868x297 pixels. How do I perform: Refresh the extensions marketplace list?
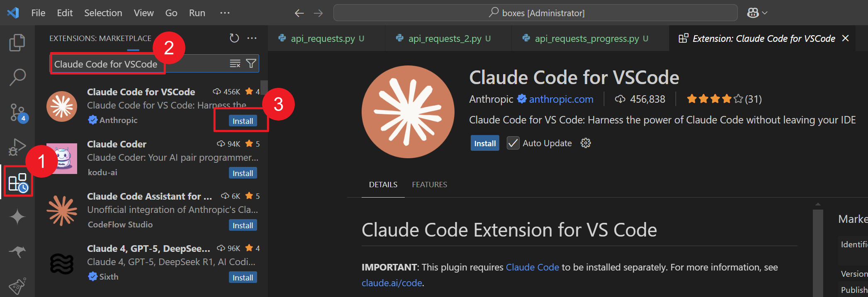(x=234, y=38)
